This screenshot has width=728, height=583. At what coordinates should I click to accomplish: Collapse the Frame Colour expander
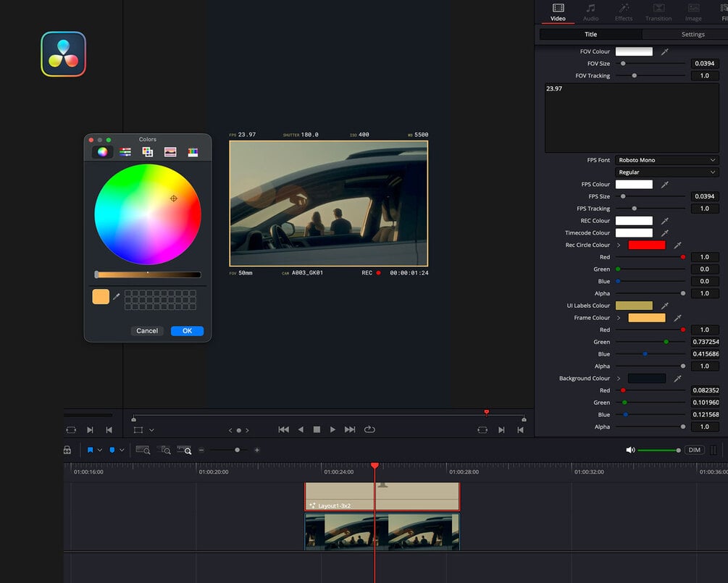click(619, 318)
